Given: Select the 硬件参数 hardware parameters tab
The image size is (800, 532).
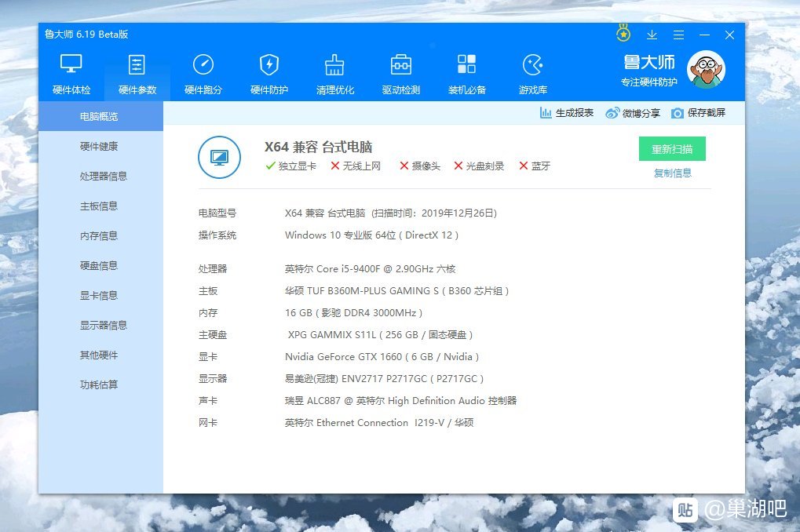Looking at the screenshot, I should tap(137, 75).
